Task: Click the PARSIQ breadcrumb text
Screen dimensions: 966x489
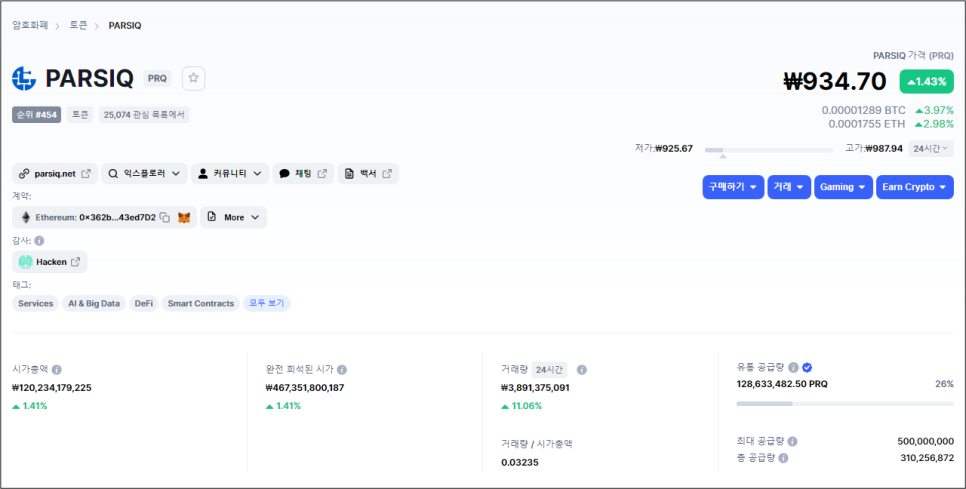Action: 125,25
